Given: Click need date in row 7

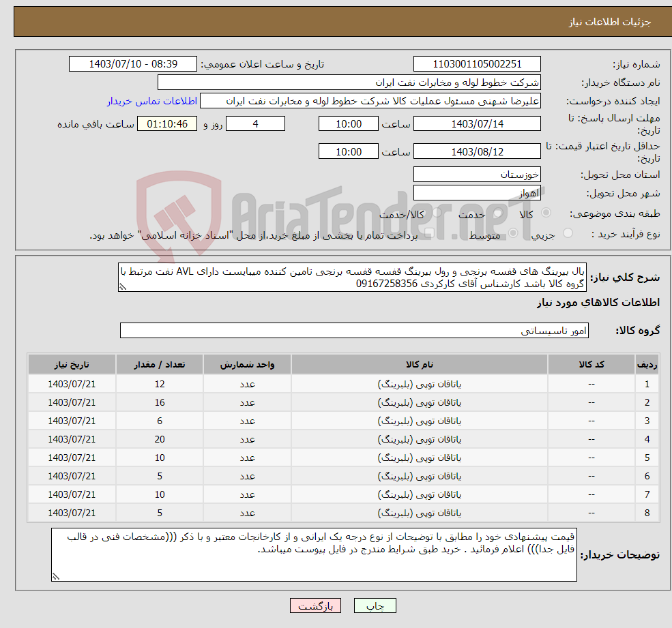Looking at the screenshot, I should [x=72, y=495].
